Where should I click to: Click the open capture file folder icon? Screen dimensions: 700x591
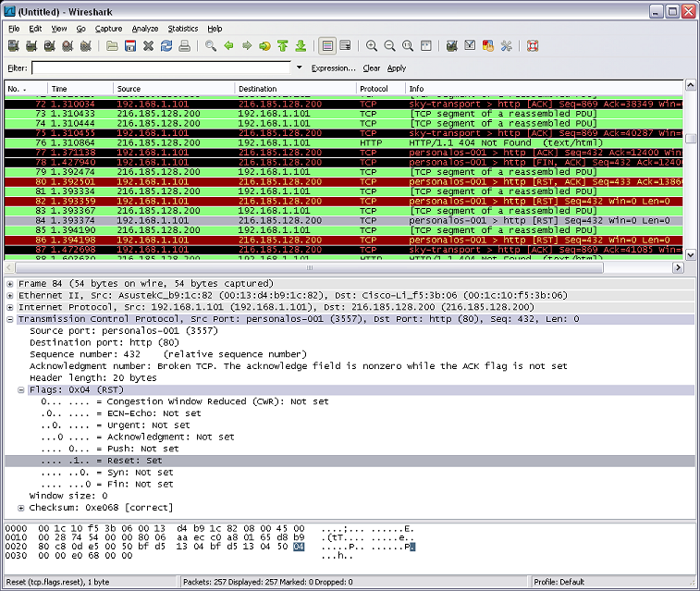tap(112, 45)
